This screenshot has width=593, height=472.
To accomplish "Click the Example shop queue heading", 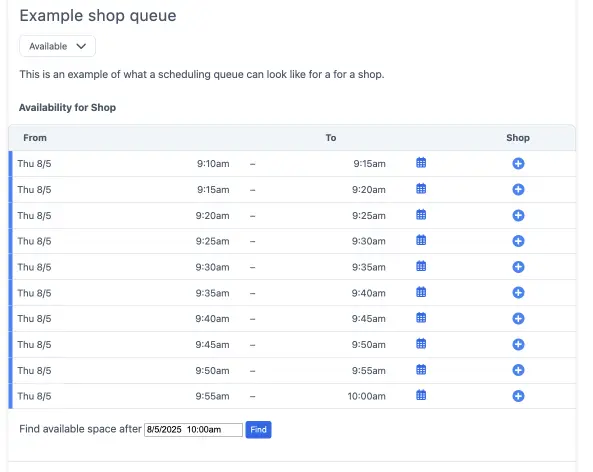I will (98, 16).
